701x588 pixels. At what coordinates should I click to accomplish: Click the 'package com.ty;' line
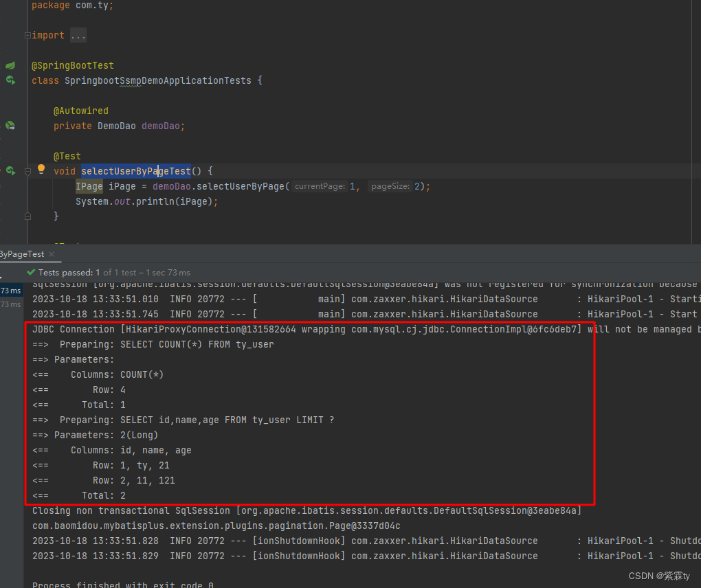(72, 5)
